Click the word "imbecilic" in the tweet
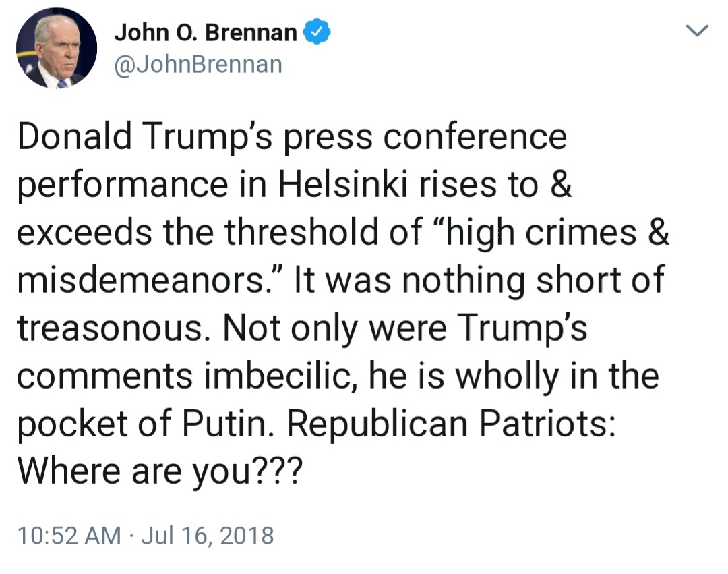The image size is (728, 574). [x=291, y=376]
